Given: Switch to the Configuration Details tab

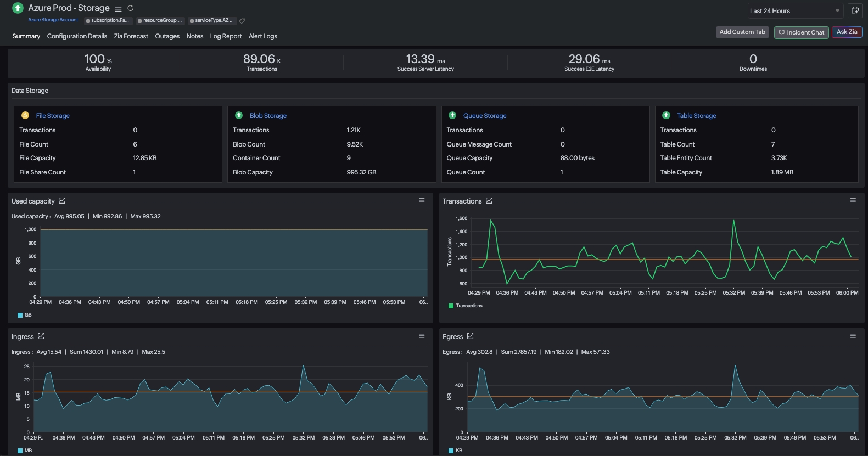Looking at the screenshot, I should (x=77, y=36).
